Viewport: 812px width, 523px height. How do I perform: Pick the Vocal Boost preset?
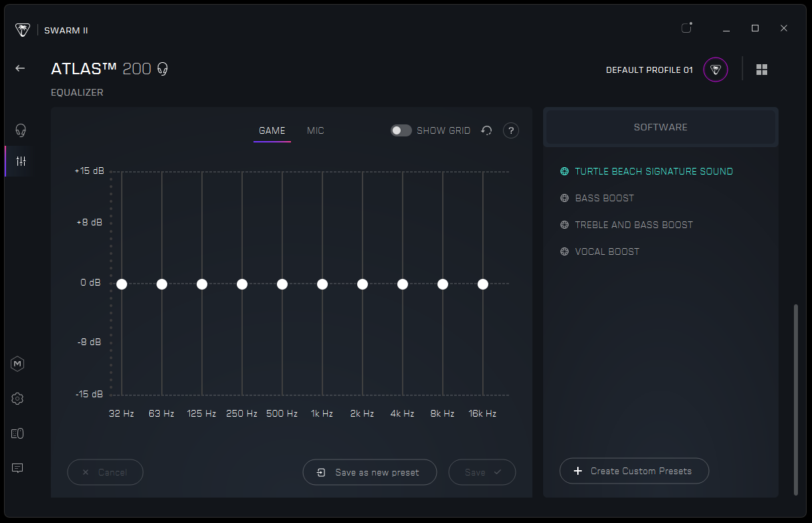(x=607, y=251)
